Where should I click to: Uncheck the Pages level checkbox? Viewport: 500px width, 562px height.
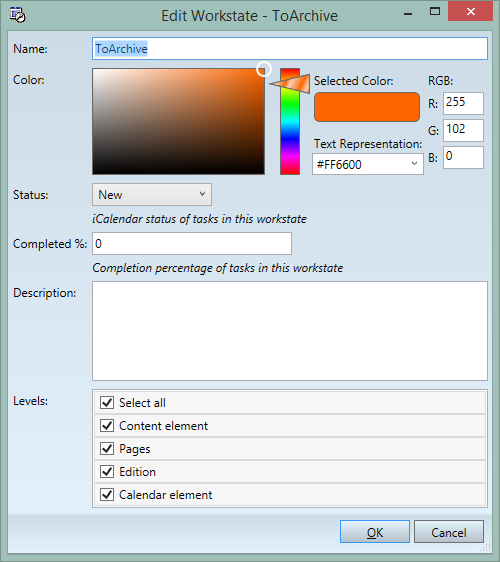[x=107, y=449]
